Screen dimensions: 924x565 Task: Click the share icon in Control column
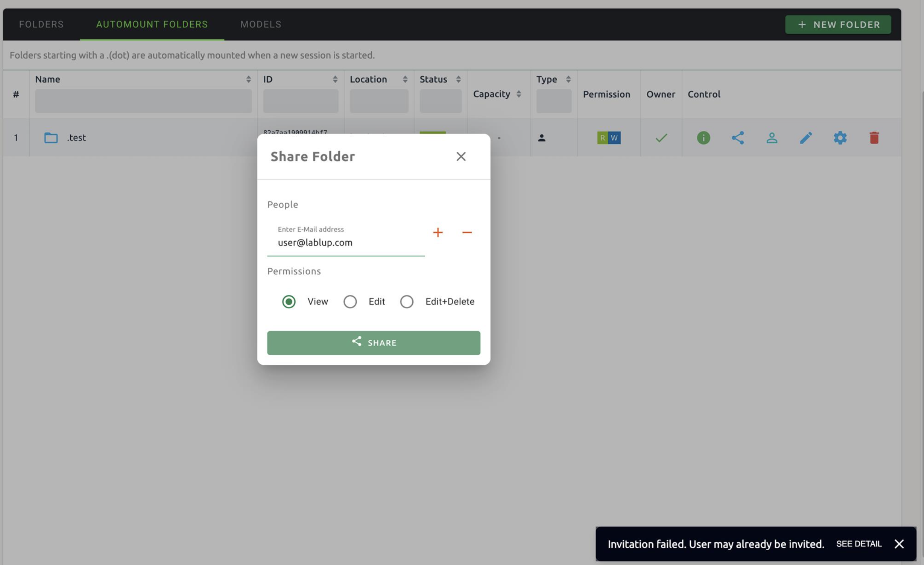tap(737, 138)
